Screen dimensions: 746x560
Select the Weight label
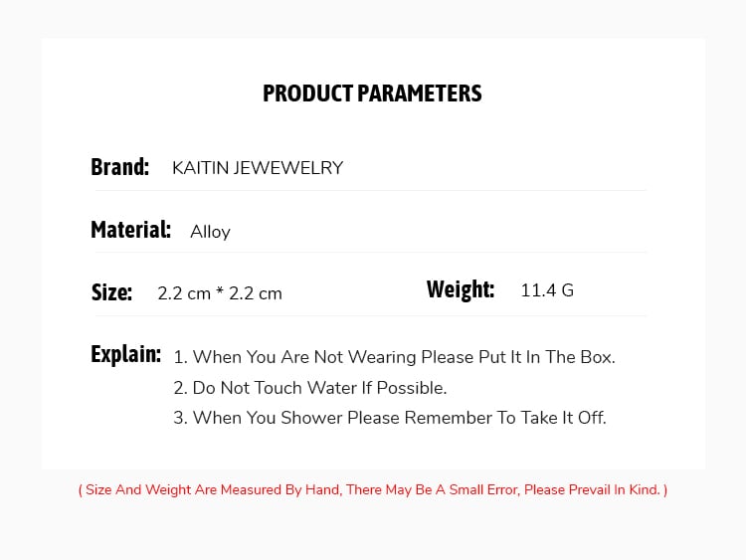461,289
